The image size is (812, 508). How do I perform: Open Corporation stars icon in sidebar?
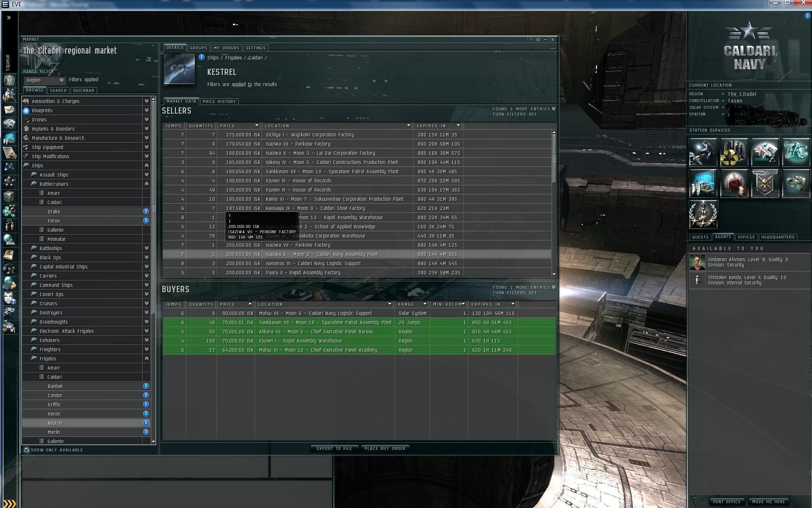click(9, 182)
